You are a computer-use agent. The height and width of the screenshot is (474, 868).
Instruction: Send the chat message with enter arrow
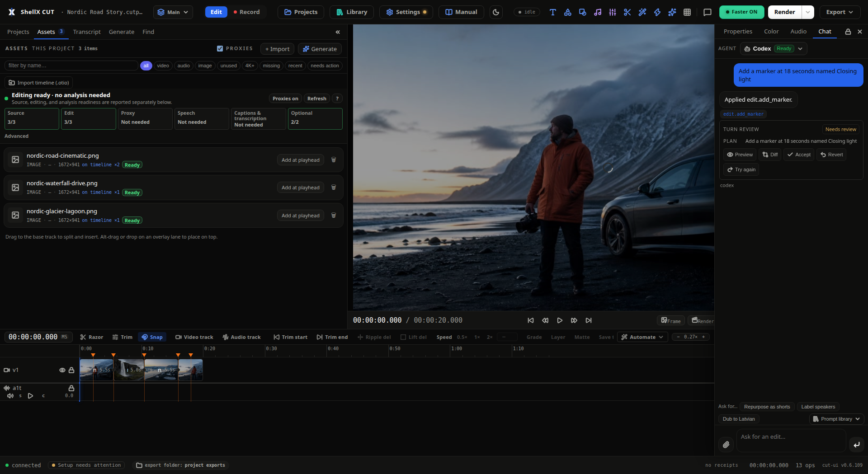(856, 445)
